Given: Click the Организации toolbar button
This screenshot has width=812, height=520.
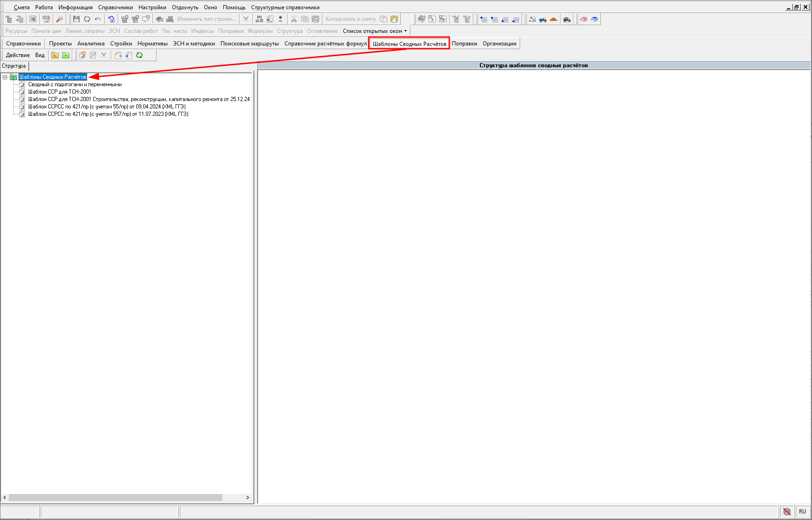Looking at the screenshot, I should coord(499,44).
